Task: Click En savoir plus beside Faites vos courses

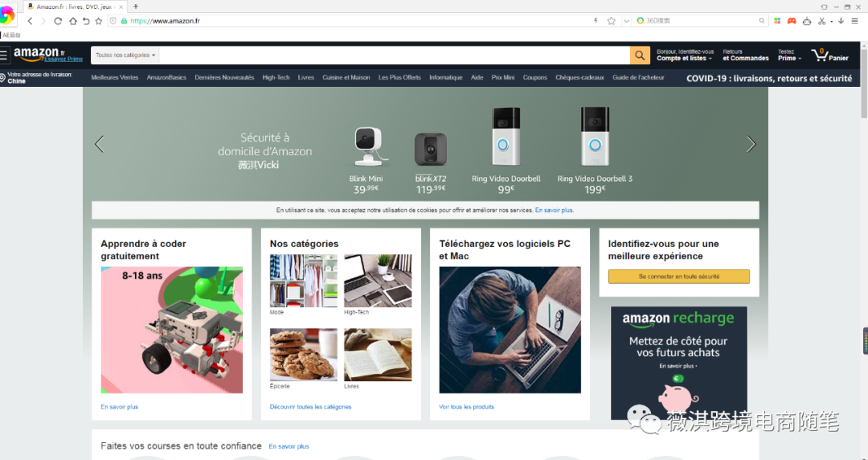Action: pos(289,446)
